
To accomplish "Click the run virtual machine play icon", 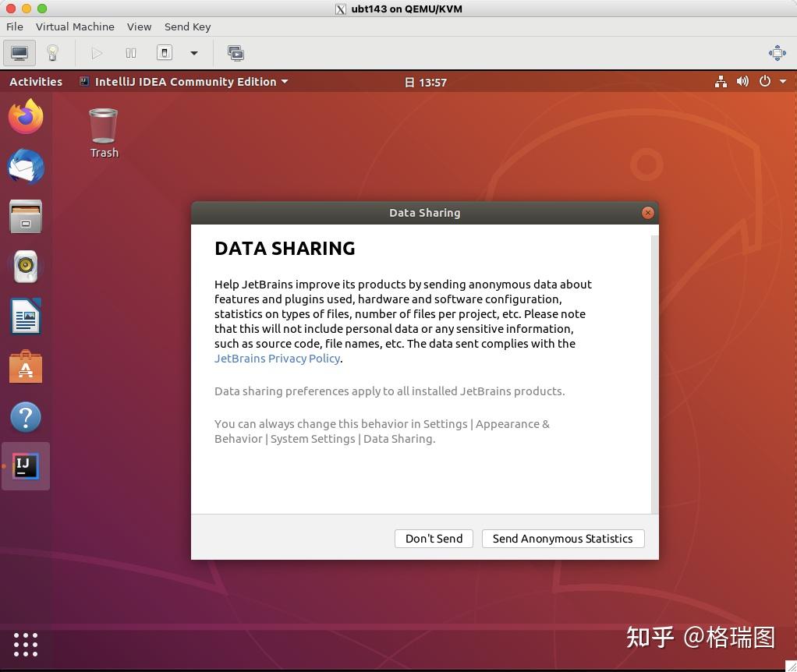I will pos(97,53).
